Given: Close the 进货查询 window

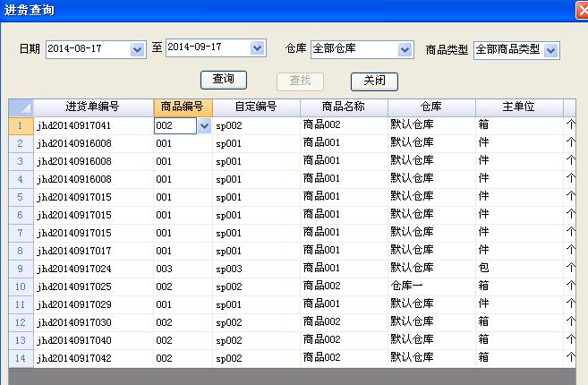Looking at the screenshot, I should click(582, 11).
